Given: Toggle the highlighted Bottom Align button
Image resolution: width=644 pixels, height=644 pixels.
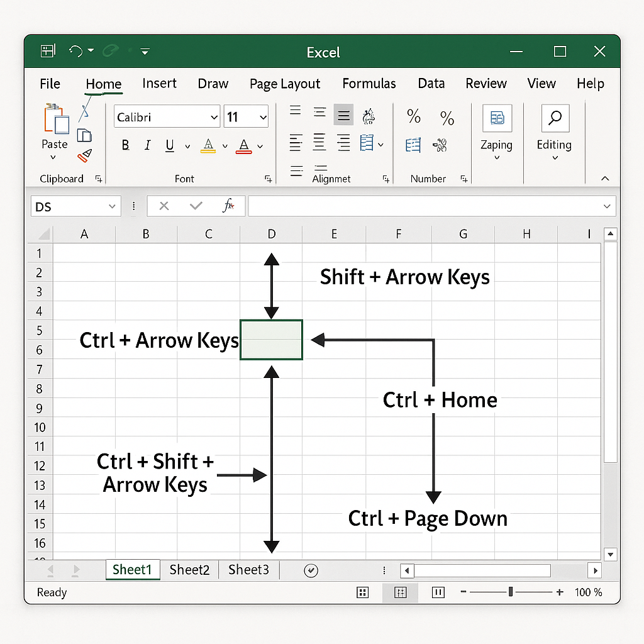Looking at the screenshot, I should (x=343, y=114).
